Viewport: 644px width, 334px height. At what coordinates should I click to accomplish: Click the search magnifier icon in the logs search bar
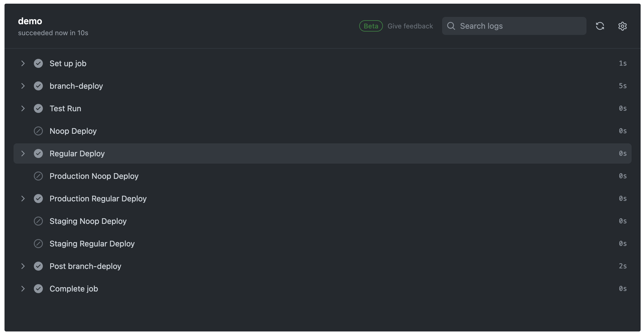tap(451, 26)
